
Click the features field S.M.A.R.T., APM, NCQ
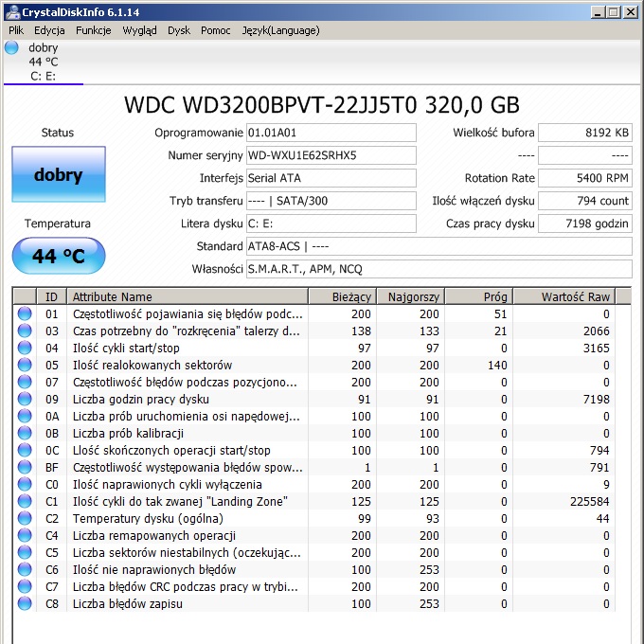[x=439, y=269]
